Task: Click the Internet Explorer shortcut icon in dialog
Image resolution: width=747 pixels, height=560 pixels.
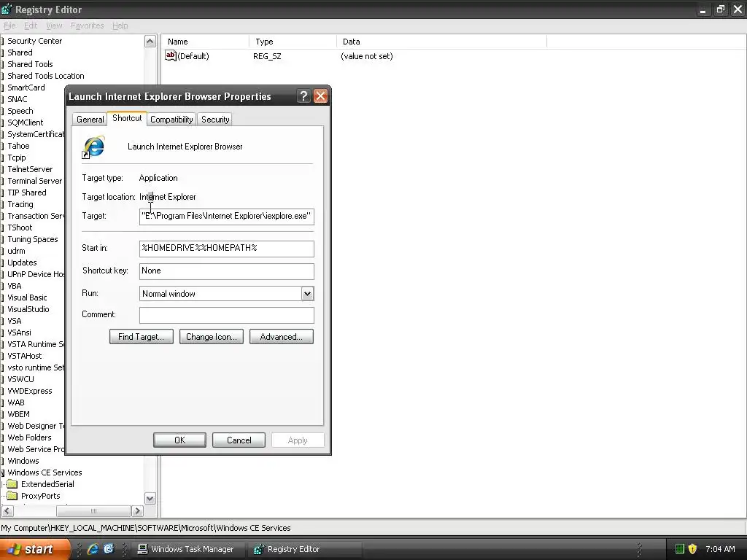Action: pos(93,147)
